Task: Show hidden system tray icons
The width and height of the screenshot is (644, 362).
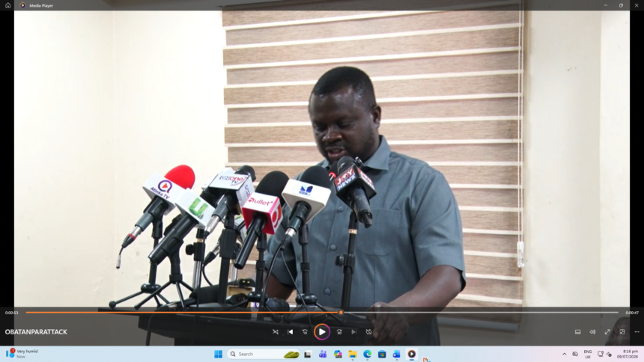Action: click(565, 354)
